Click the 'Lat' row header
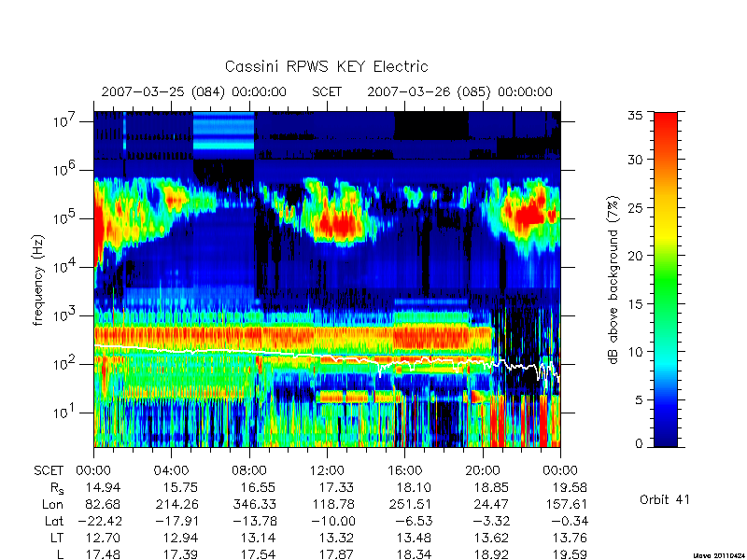Image resolution: width=747 pixels, height=560 pixels. pos(54,522)
